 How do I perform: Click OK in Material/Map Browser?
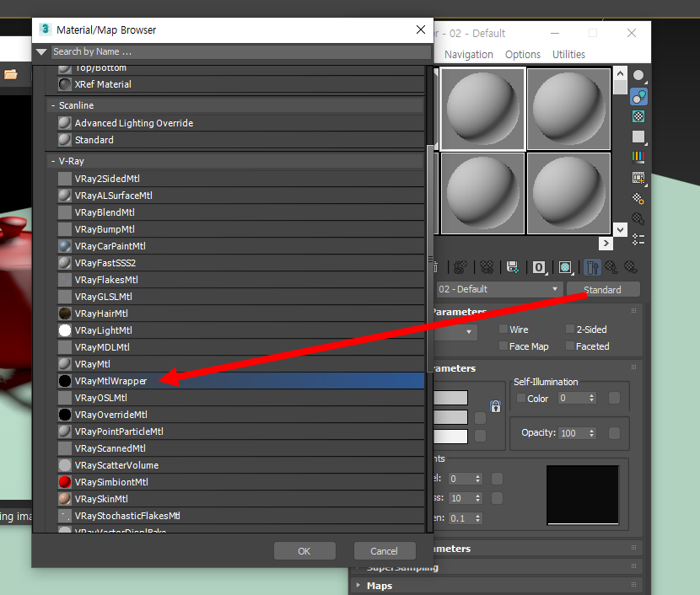coord(304,551)
